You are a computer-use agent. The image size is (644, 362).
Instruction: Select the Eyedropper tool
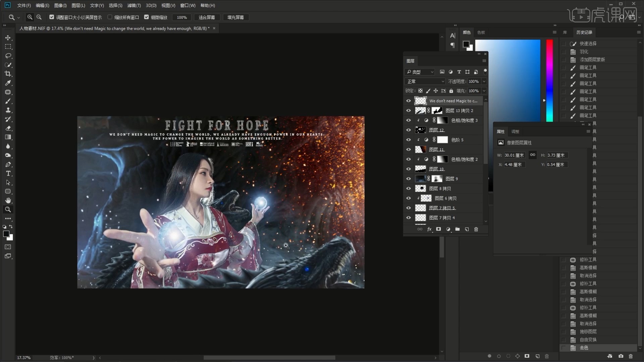click(x=8, y=83)
